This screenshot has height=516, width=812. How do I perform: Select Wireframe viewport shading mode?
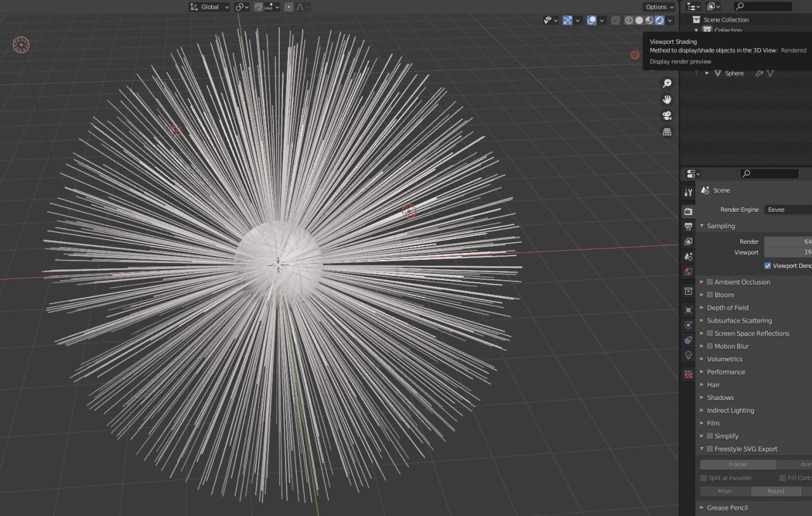coord(628,20)
